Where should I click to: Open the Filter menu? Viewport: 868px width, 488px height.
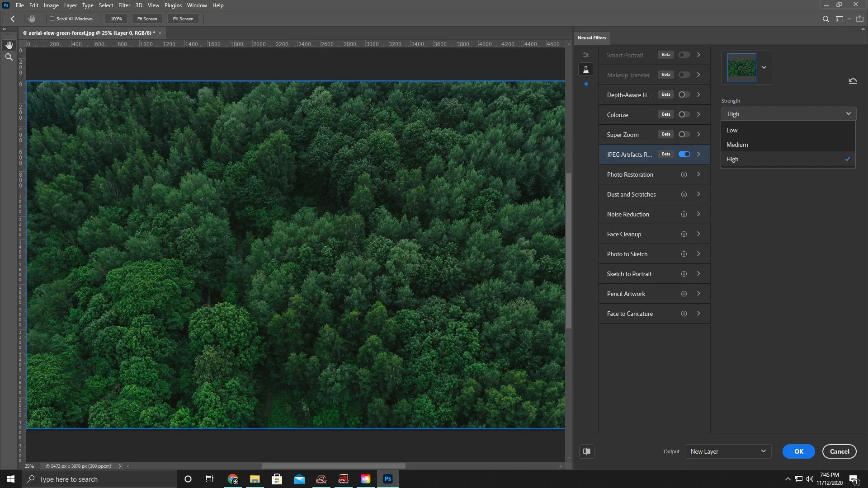tap(124, 5)
